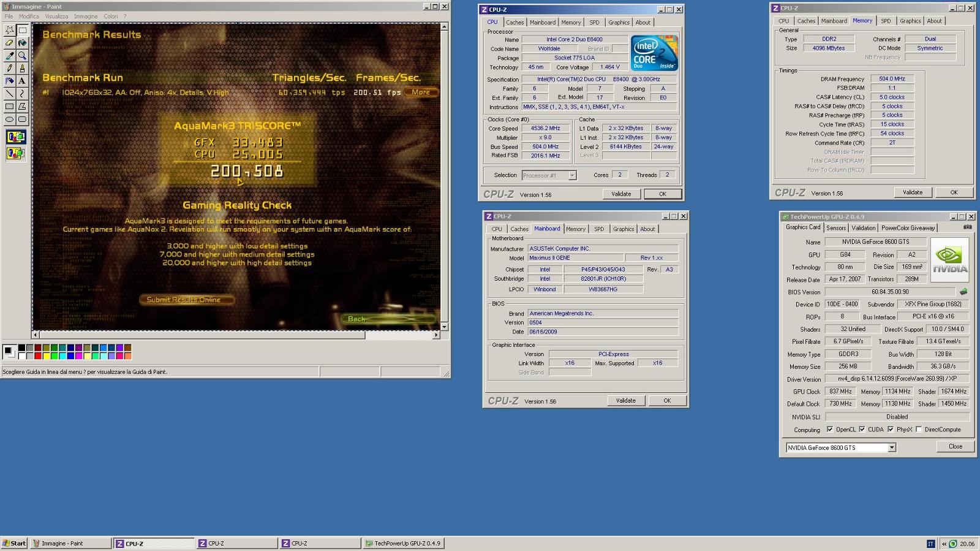This screenshot has height=551, width=980.
Task: Choose the opaque selection option in Paint
Action: [16, 137]
